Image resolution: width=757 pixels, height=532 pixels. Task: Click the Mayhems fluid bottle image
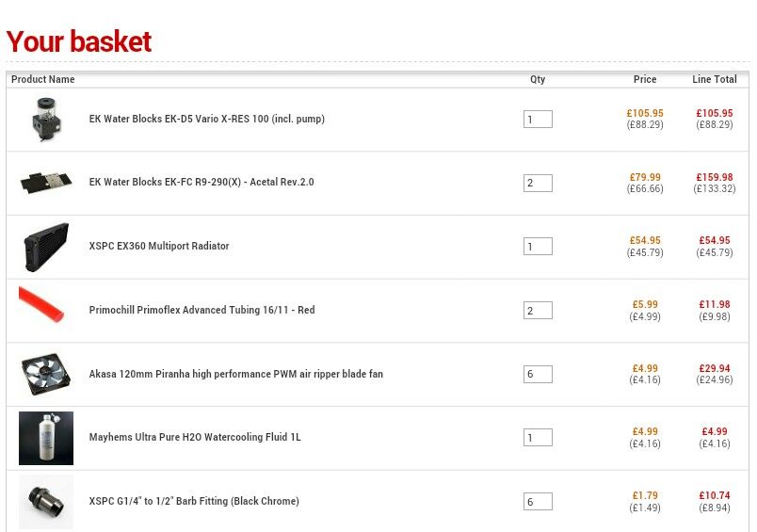46,438
